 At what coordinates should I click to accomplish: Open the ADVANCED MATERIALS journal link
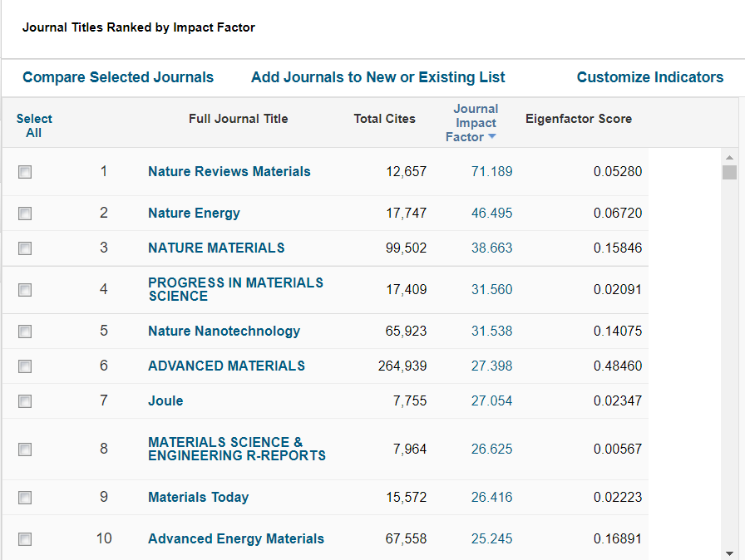point(226,366)
